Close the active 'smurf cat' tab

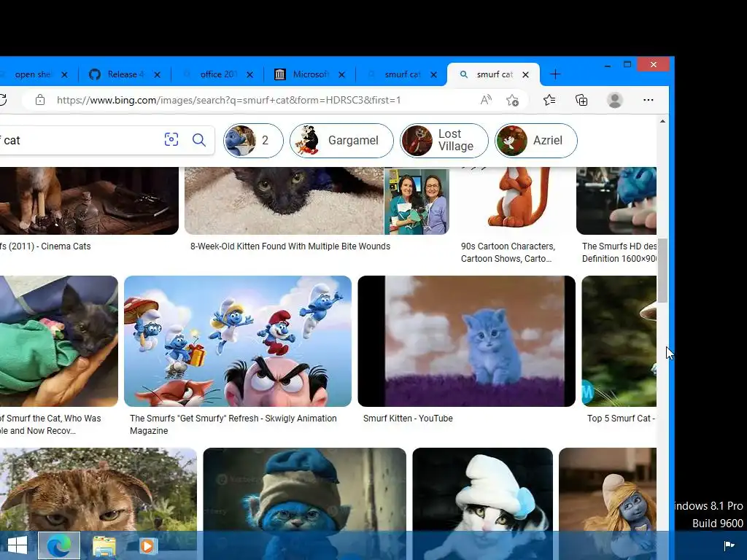(525, 75)
